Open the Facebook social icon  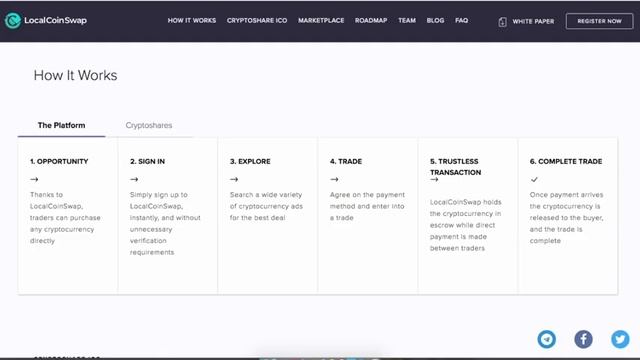pos(583,339)
